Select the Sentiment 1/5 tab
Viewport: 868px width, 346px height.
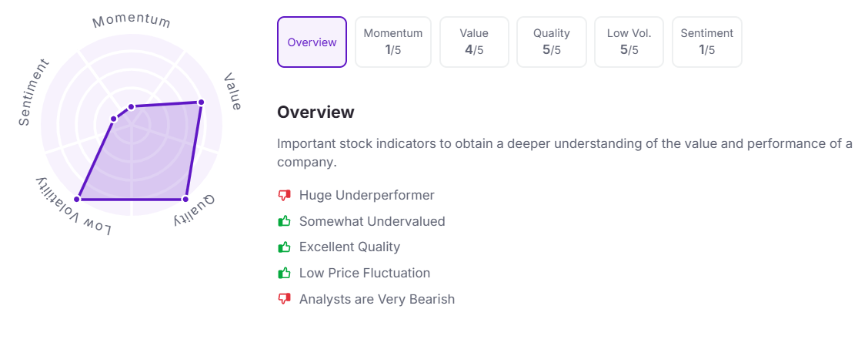tap(706, 42)
